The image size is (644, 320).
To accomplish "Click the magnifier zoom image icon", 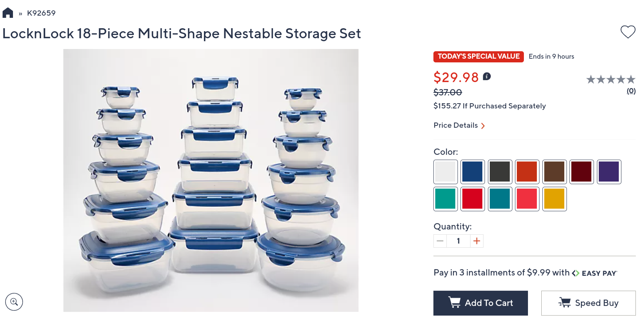I will tap(14, 301).
